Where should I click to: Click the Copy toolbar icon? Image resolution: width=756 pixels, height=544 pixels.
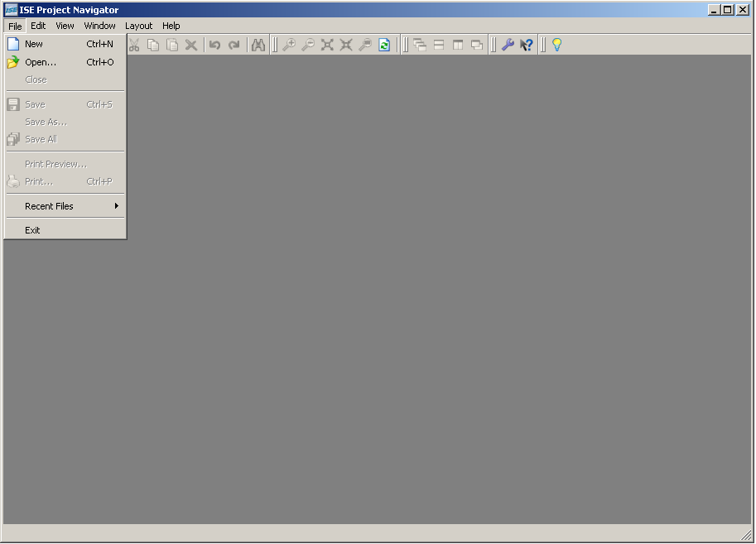(153, 45)
